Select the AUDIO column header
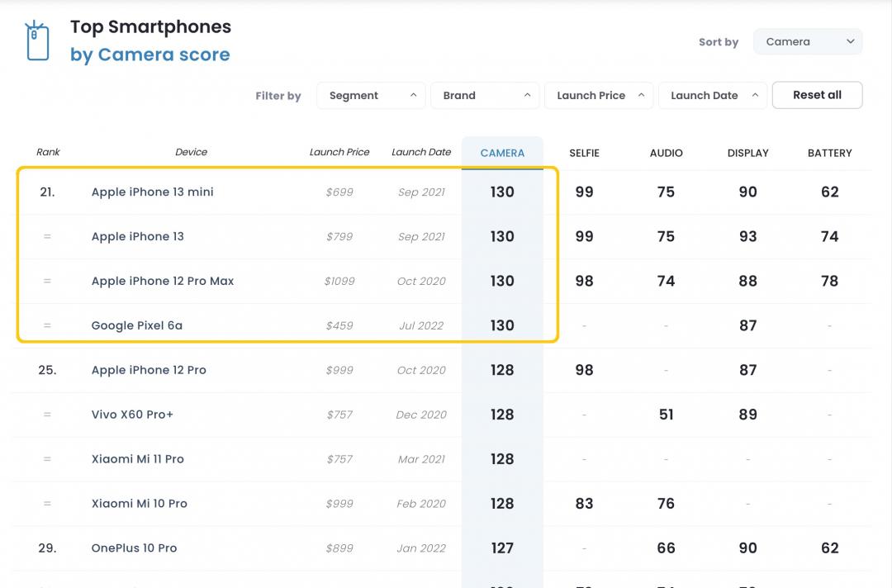892x588 pixels. click(x=666, y=153)
